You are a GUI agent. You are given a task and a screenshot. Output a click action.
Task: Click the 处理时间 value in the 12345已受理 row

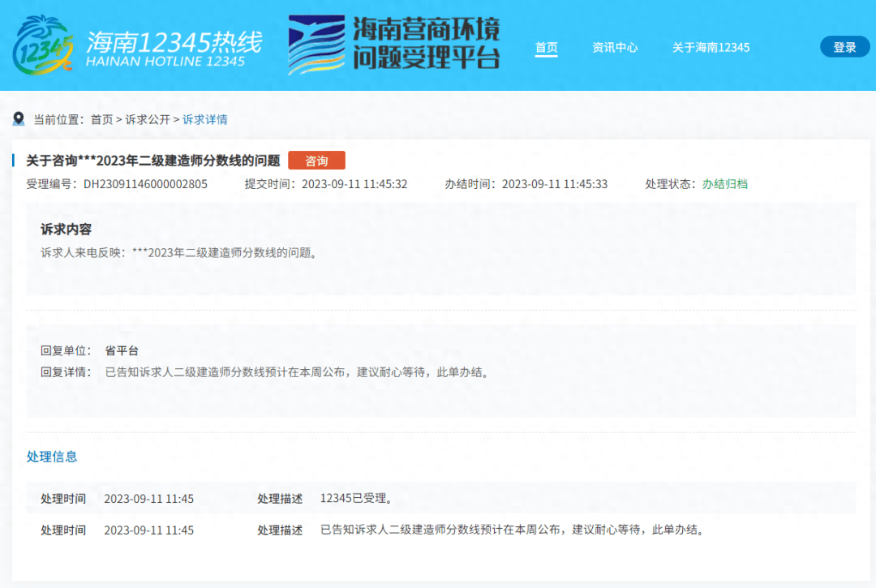coord(149,499)
